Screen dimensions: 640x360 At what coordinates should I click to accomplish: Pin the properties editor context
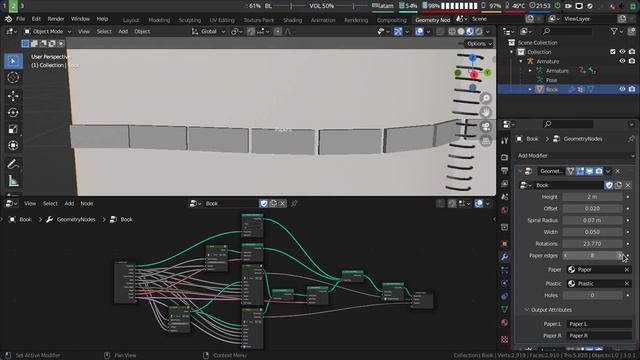coord(631,139)
